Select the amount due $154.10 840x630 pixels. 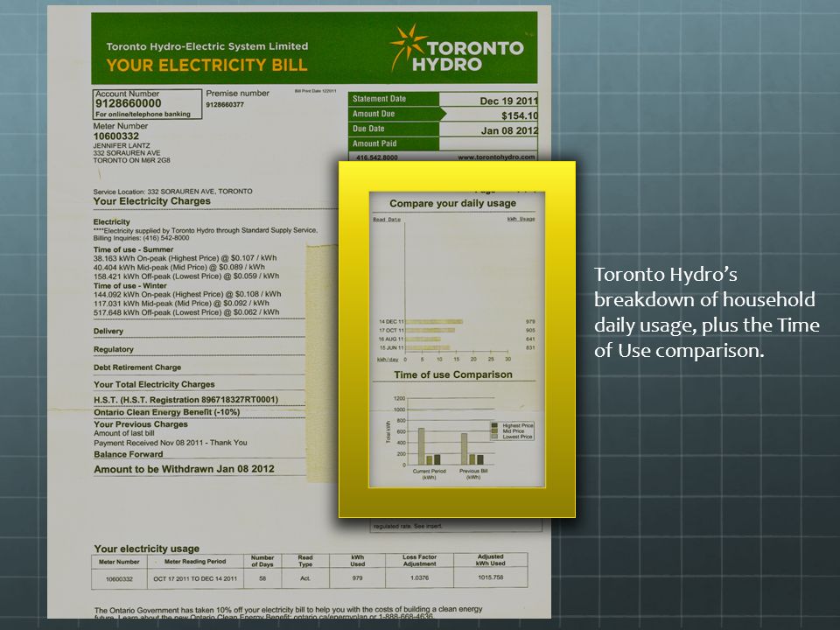point(520,115)
